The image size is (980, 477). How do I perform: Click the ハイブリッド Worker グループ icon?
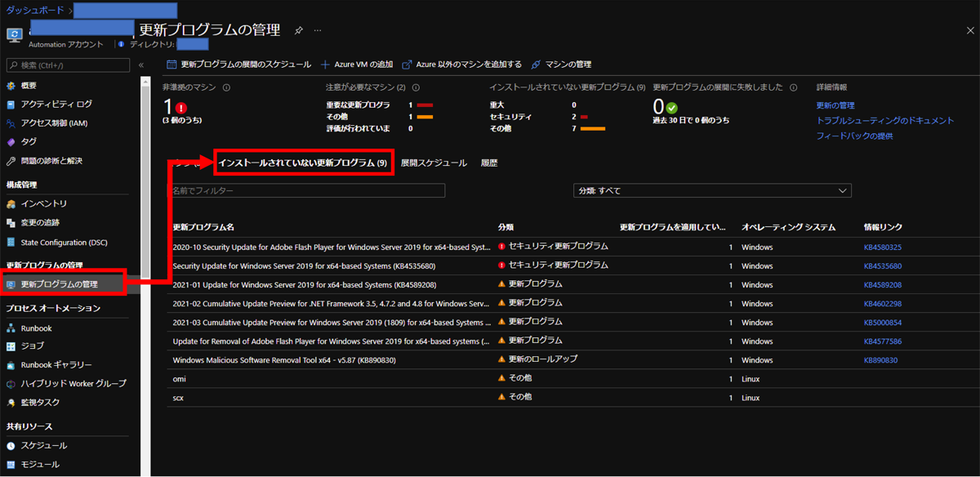[11, 384]
